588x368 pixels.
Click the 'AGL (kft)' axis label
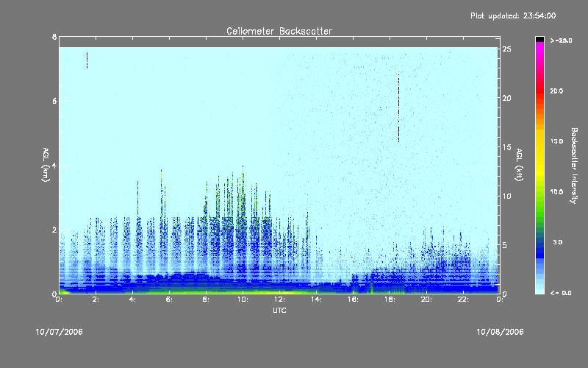coord(519,165)
